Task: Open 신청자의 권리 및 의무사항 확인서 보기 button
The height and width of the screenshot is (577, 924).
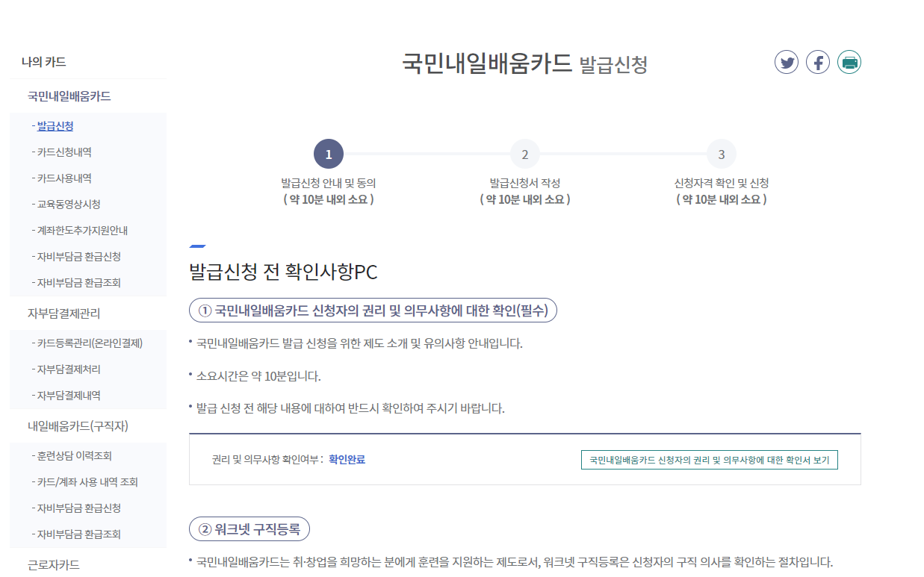Action: pos(710,460)
